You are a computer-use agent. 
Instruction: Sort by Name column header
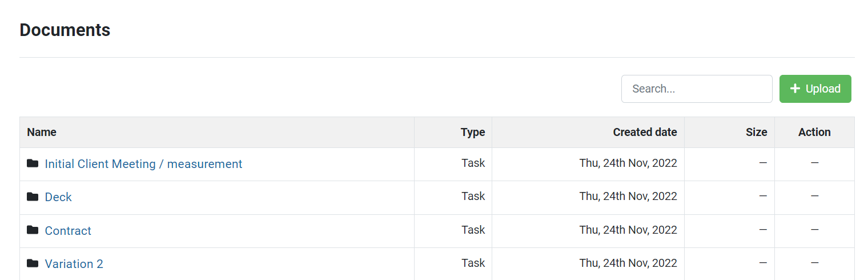click(42, 132)
